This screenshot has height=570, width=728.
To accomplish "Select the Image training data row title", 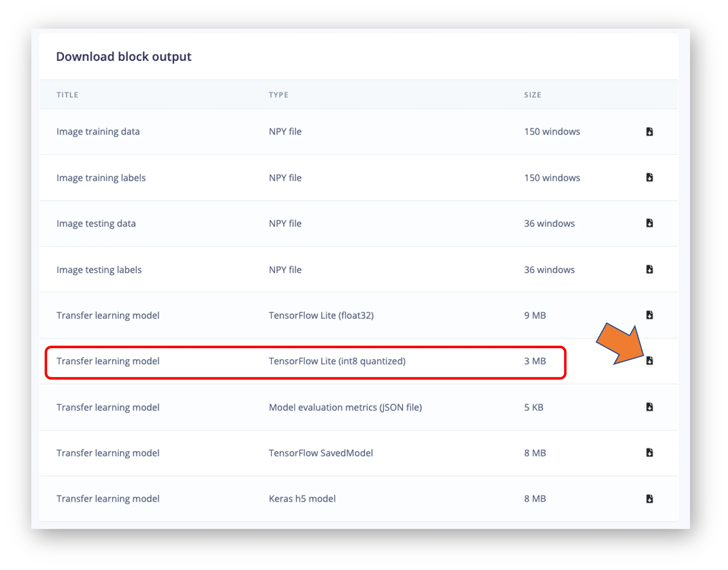I will point(98,132).
